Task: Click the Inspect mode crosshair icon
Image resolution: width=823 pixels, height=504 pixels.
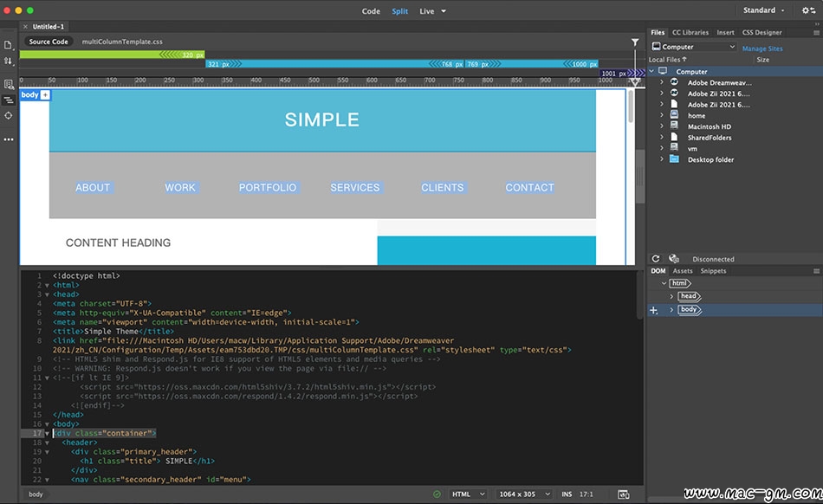Action: 9,115
